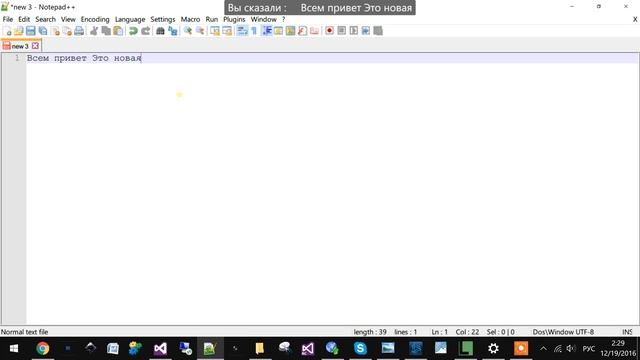Click the X at menu bar's right end
Screen dimensions: 640x360
(x=635, y=19)
